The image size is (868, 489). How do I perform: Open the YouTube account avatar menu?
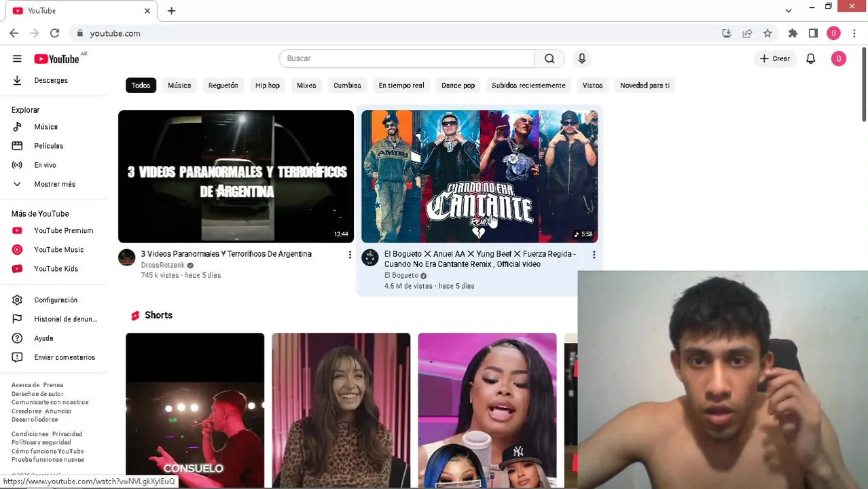point(838,58)
